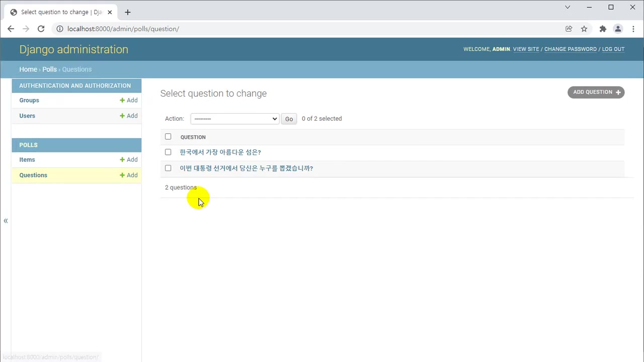
Task: Check the checkbox beside the election question
Action: [168, 168]
